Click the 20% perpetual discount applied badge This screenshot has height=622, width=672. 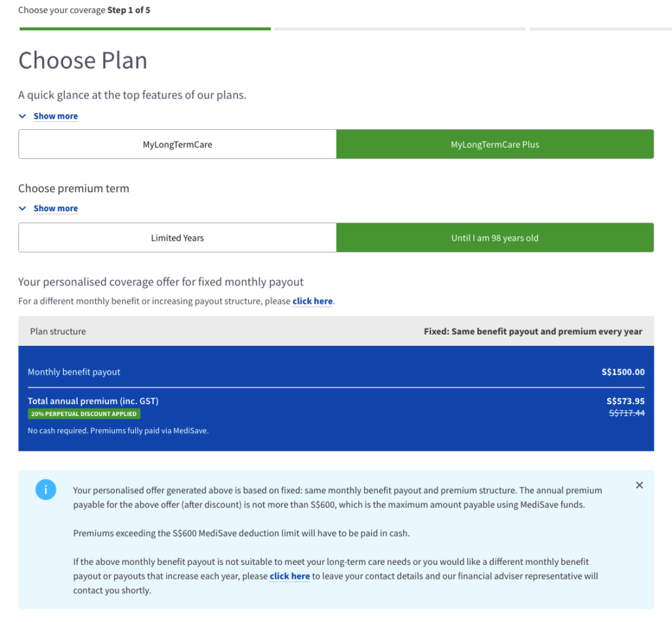84,414
